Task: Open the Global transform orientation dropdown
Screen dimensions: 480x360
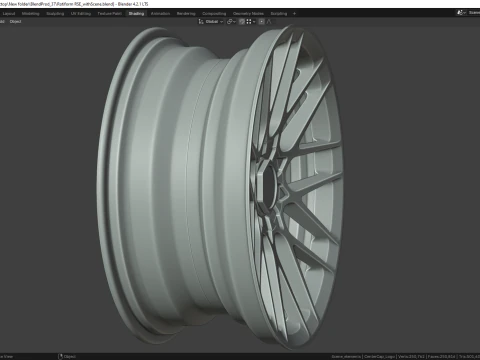Action: [211, 21]
